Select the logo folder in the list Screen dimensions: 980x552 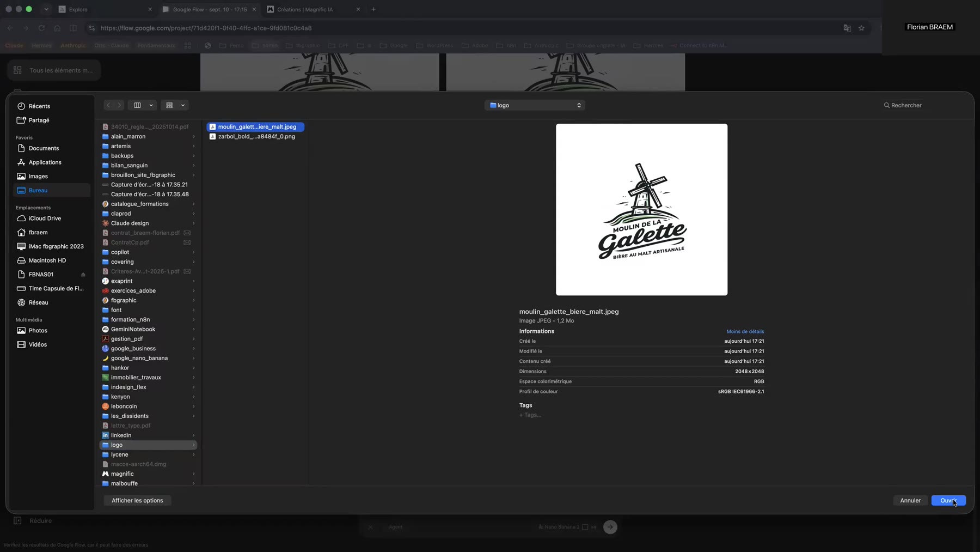click(x=148, y=445)
